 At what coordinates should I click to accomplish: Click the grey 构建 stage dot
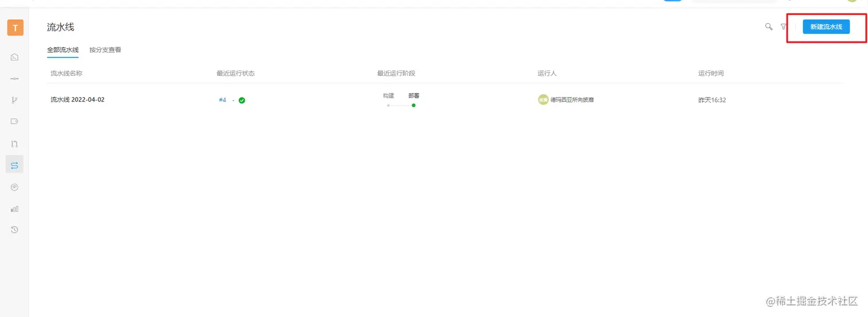click(389, 106)
